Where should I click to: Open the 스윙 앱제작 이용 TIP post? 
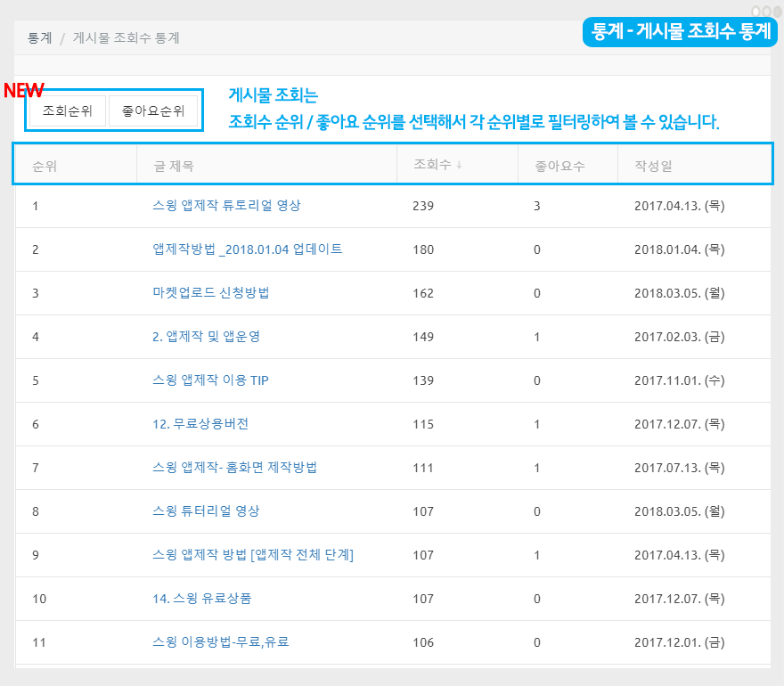[x=210, y=380]
